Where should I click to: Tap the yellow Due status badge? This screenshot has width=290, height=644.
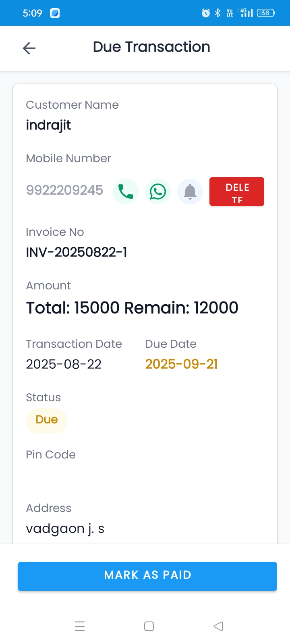point(46,420)
